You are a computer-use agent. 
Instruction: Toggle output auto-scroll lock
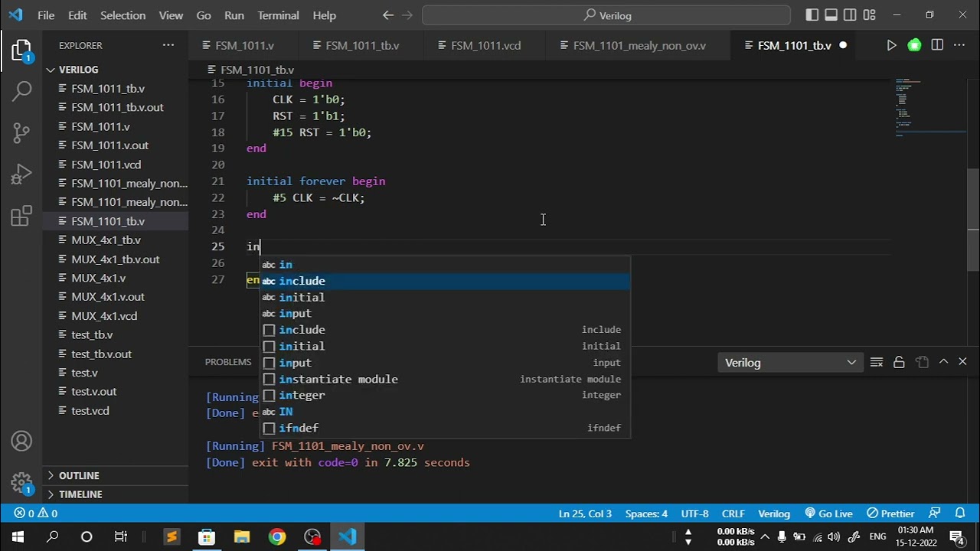coord(899,362)
